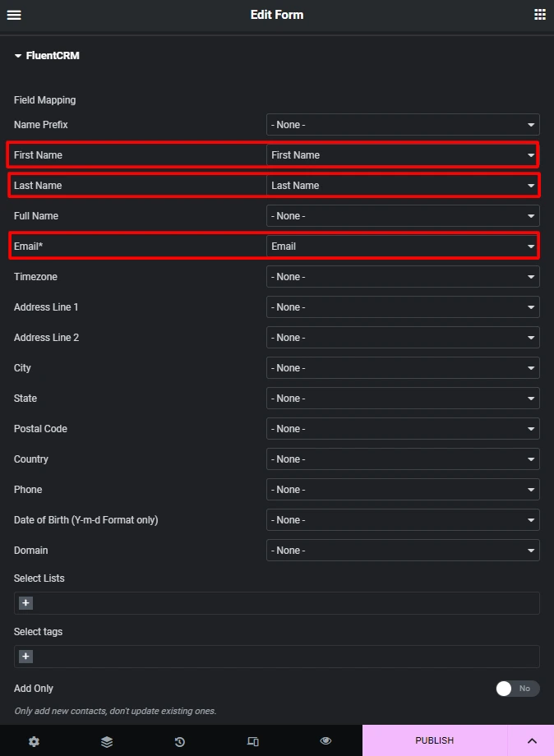Open the Name Prefix dropdown
The width and height of the screenshot is (554, 756).
[x=403, y=125]
